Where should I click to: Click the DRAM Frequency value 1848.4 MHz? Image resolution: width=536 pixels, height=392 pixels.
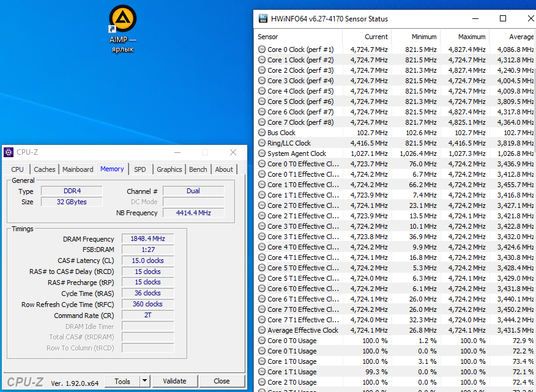(147, 239)
